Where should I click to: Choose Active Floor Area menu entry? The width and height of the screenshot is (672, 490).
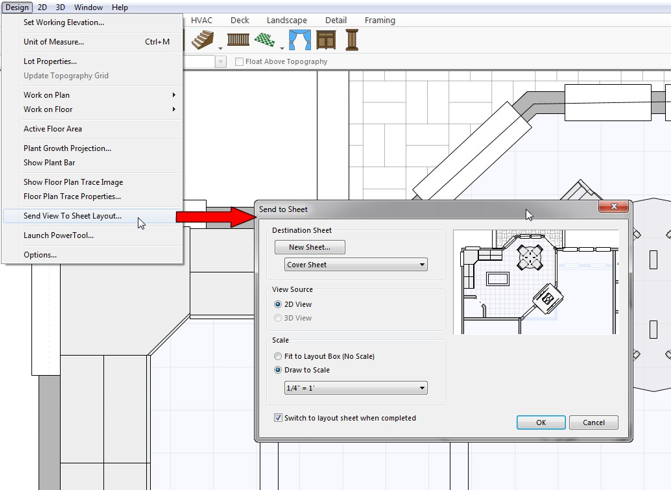tap(93, 129)
